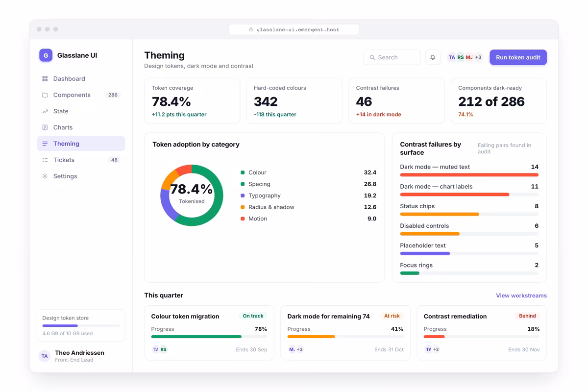The width and height of the screenshot is (588, 392).
Task: Click the Theming lines icon
Action: click(x=45, y=144)
